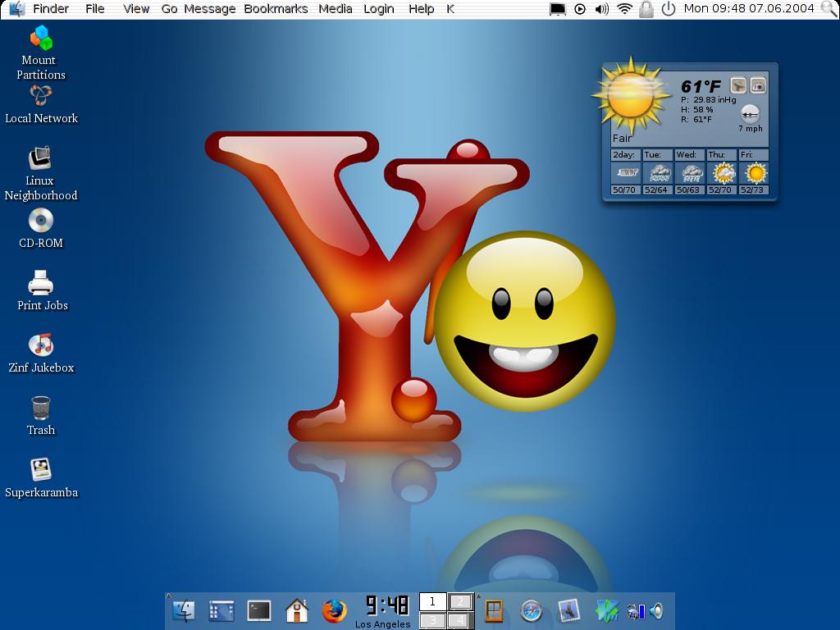Open the View menu

[x=136, y=9]
